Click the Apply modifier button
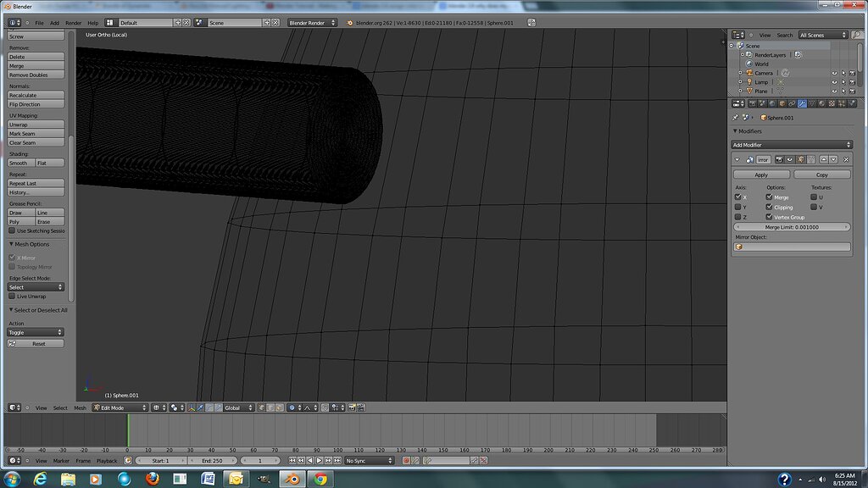This screenshot has height=488, width=868. pyautogui.click(x=761, y=175)
